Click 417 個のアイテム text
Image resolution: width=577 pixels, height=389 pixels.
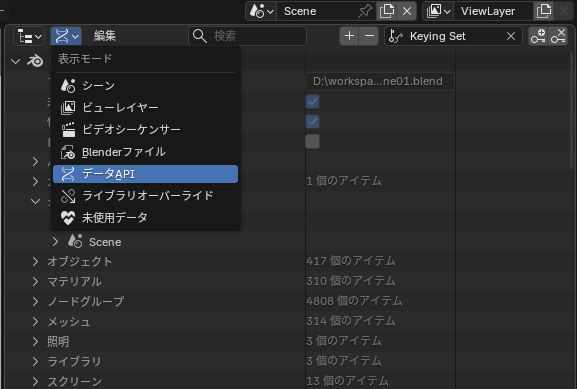click(351, 261)
